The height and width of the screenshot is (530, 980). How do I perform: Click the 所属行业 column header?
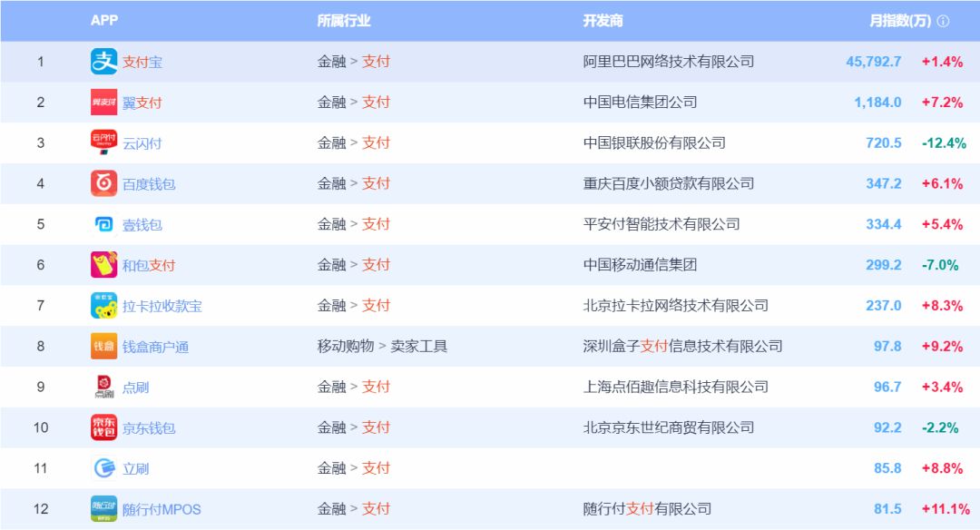pos(344,21)
